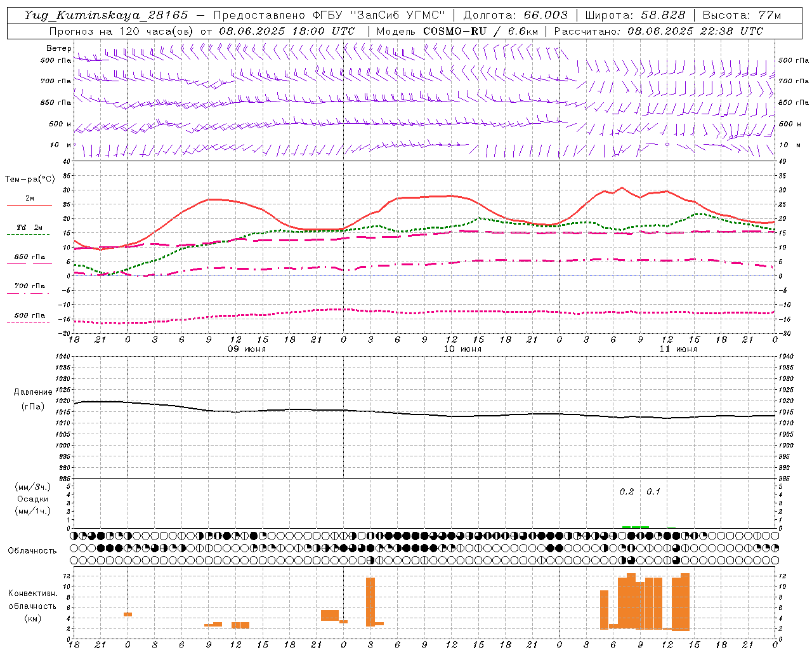Click the small orange convective bar at midnight 09 июня
Screen dimensions: 812x650
click(x=128, y=614)
